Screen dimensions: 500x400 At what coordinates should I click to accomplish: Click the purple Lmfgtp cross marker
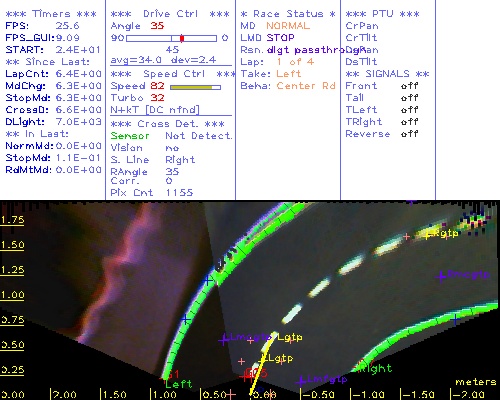click(x=301, y=380)
